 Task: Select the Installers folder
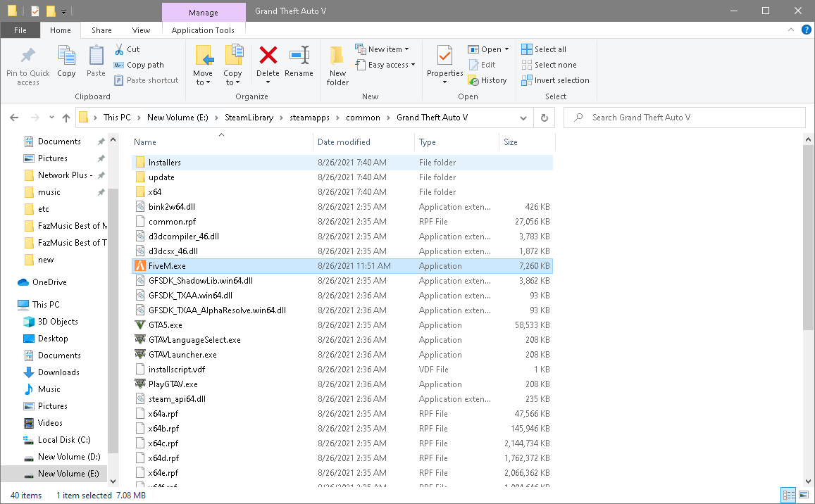point(342,163)
